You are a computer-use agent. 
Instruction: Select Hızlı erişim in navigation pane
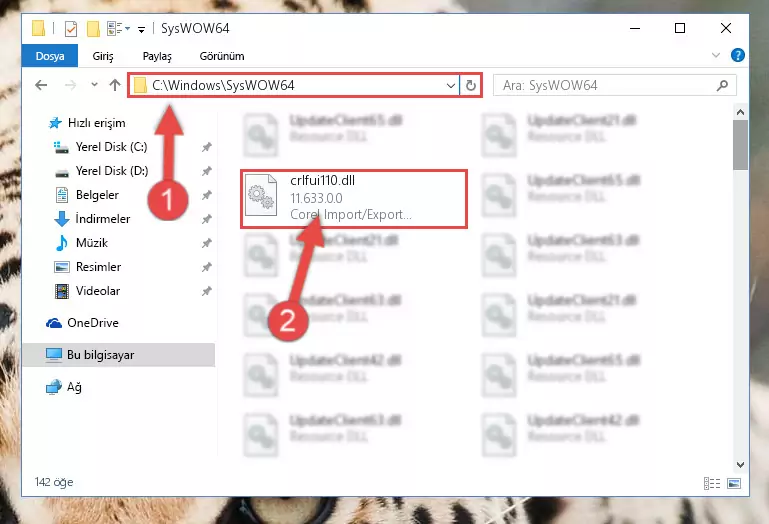pos(97,123)
